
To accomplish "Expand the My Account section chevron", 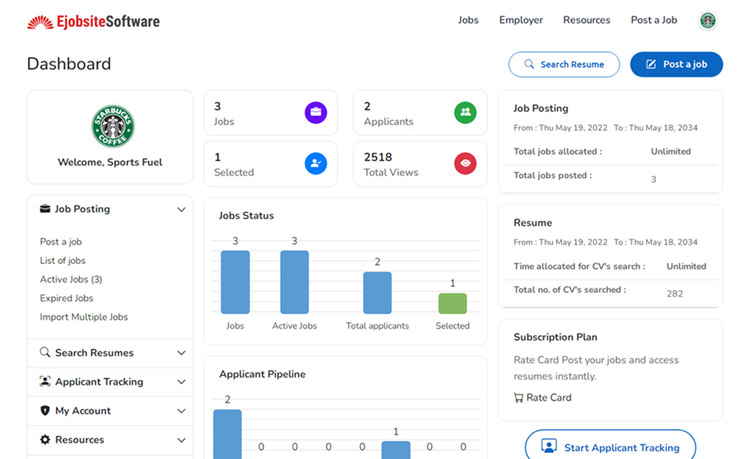I will [x=181, y=411].
